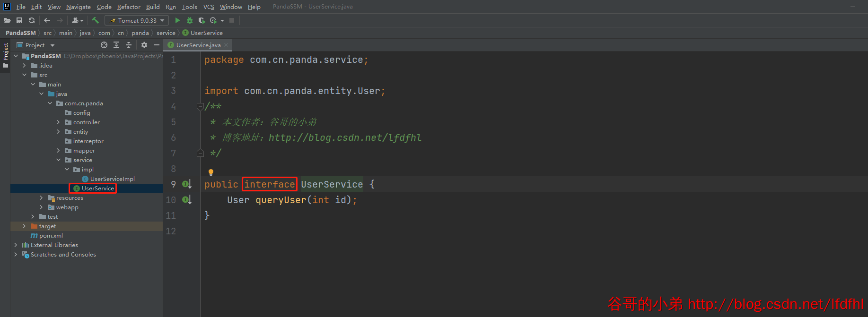Open the dropdown arrow next to profiler icon
Image resolution: width=868 pixels, height=317 pixels.
click(x=222, y=20)
